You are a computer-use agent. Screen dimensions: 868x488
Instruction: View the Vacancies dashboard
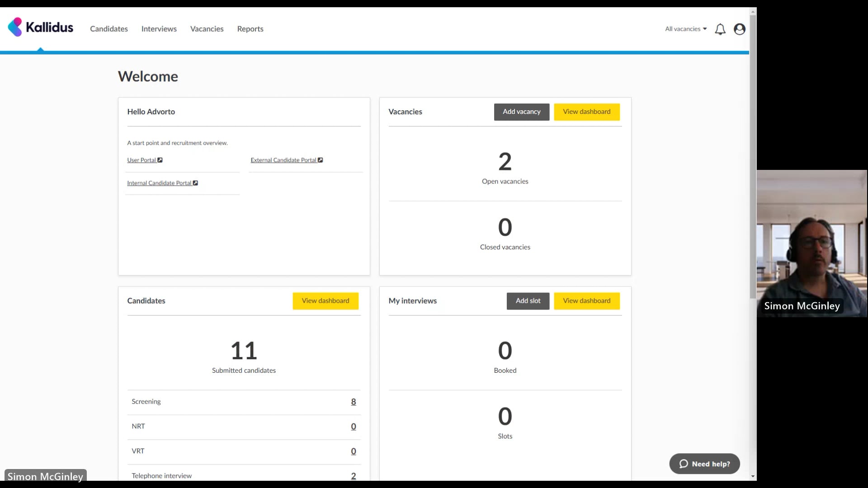pos(587,112)
